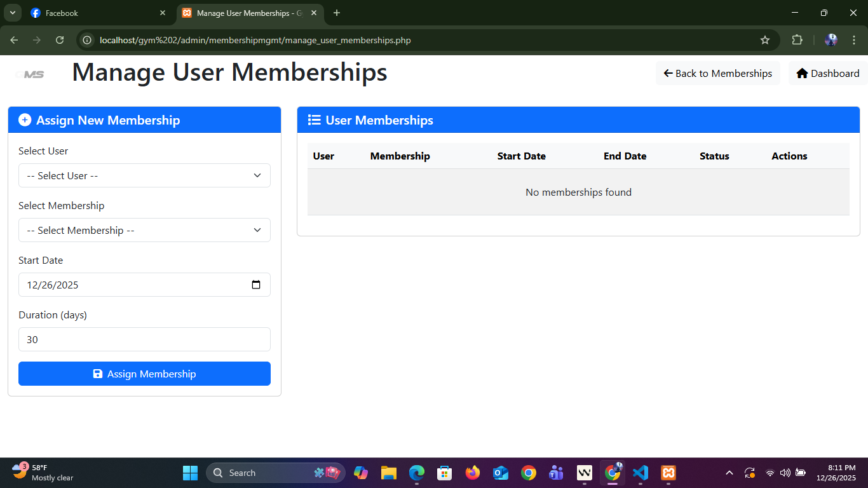Switch to the Facebook tab

coord(98,13)
